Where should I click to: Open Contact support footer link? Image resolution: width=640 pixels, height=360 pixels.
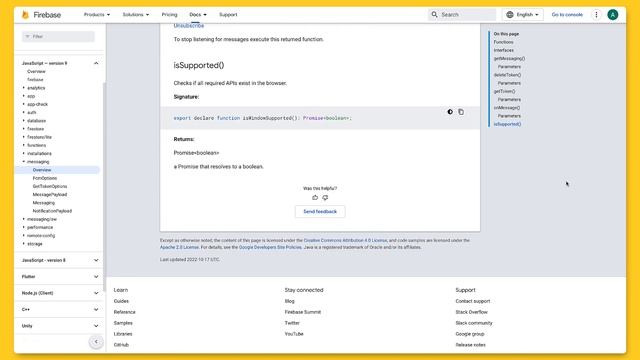[x=473, y=301]
